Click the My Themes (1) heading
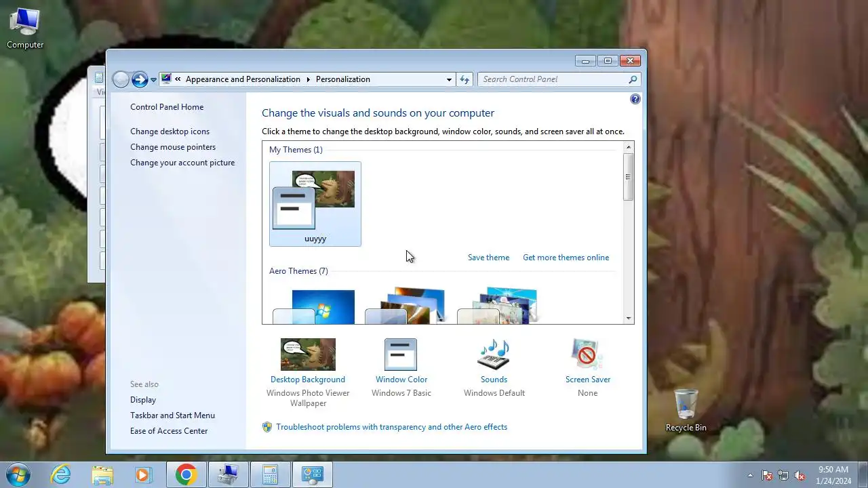 pyautogui.click(x=296, y=150)
